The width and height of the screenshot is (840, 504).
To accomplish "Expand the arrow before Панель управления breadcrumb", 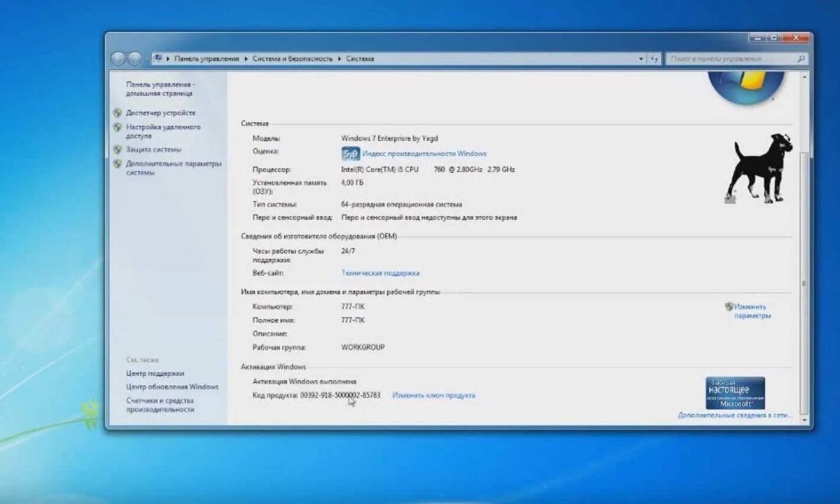I will pos(168,58).
